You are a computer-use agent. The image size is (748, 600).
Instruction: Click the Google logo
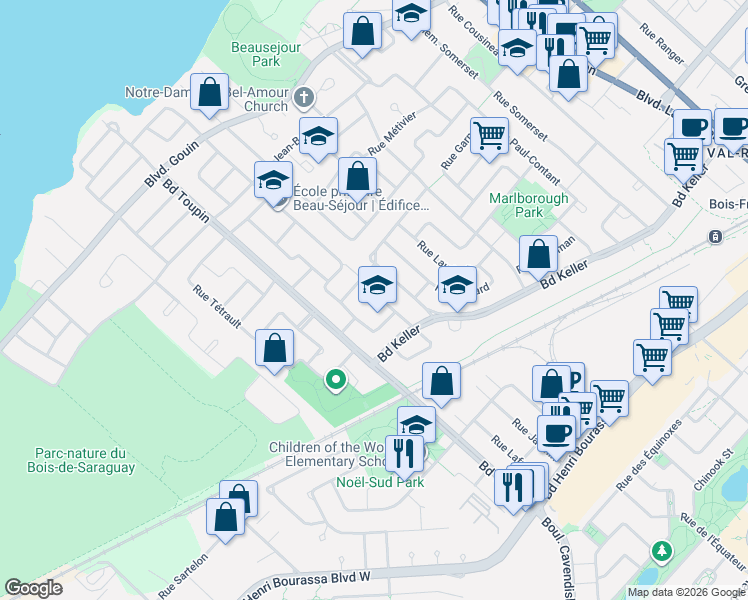tap(33, 588)
